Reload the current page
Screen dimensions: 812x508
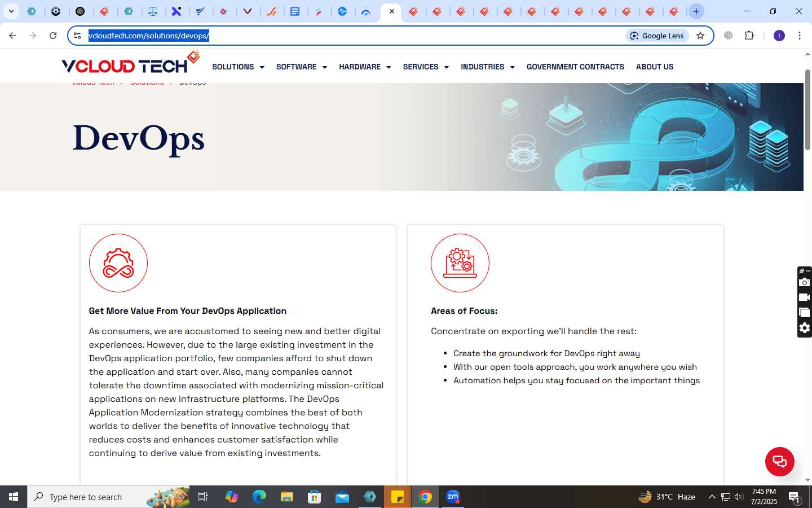53,36
